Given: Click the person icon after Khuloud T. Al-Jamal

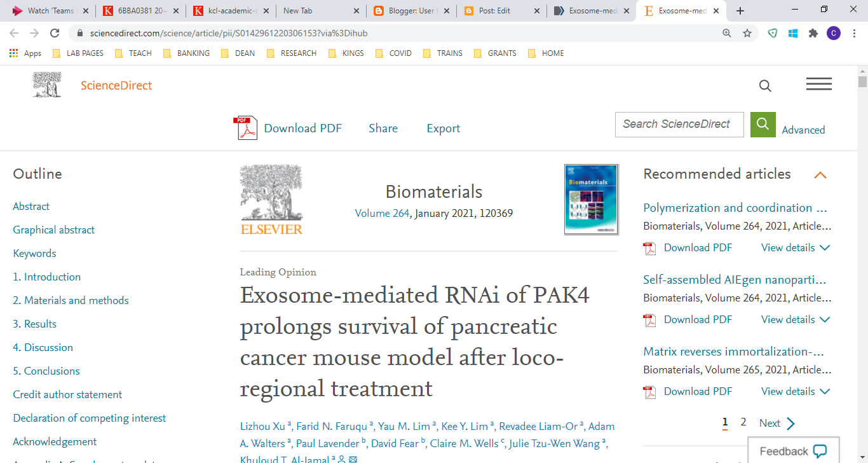Looking at the screenshot, I should click(x=342, y=460).
